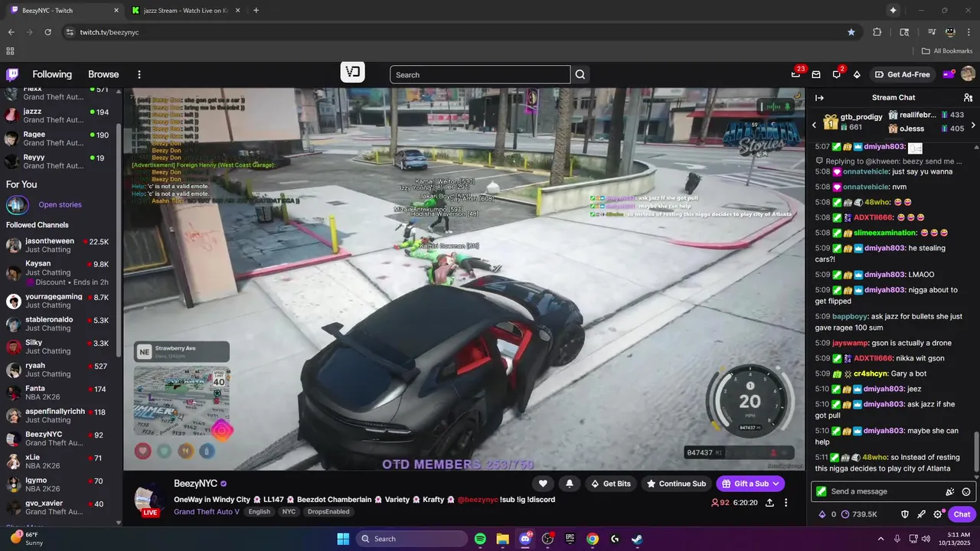Image resolution: width=980 pixels, height=551 pixels.
Task: Open the user profile avatar menu
Action: tap(968, 74)
